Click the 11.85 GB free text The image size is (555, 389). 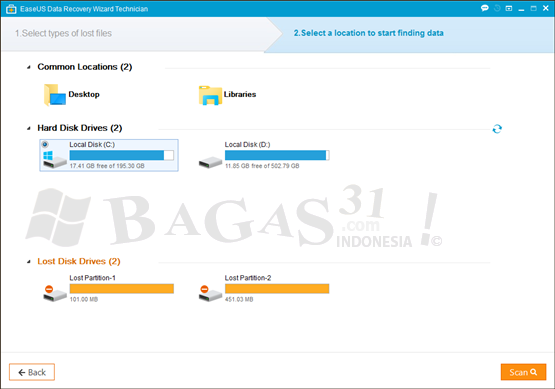[262, 166]
